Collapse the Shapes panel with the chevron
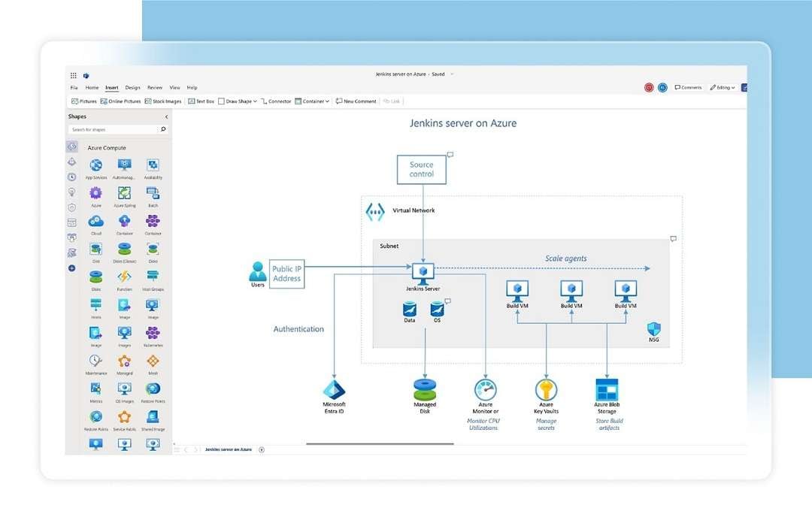 [x=167, y=116]
